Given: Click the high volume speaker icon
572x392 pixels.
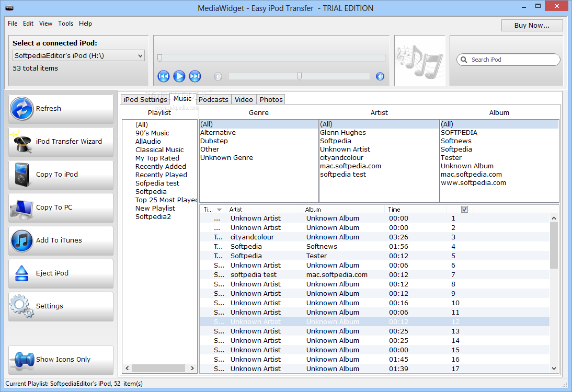Looking at the screenshot, I should point(380,76).
